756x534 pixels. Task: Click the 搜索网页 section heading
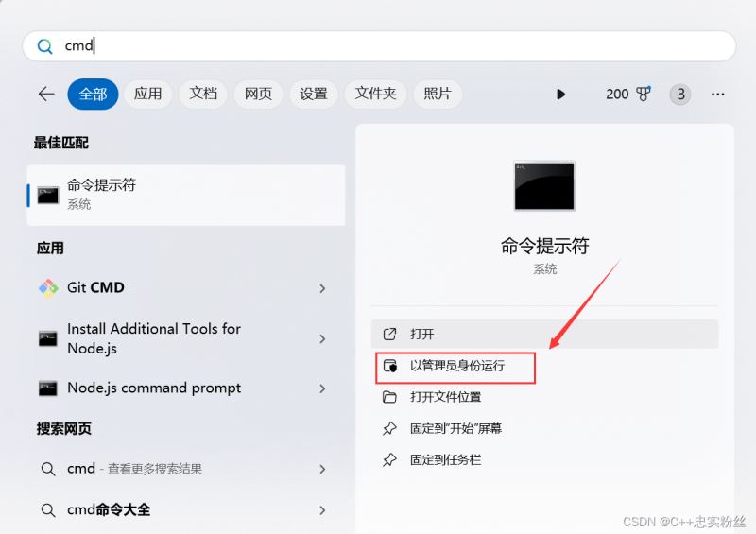pos(64,428)
